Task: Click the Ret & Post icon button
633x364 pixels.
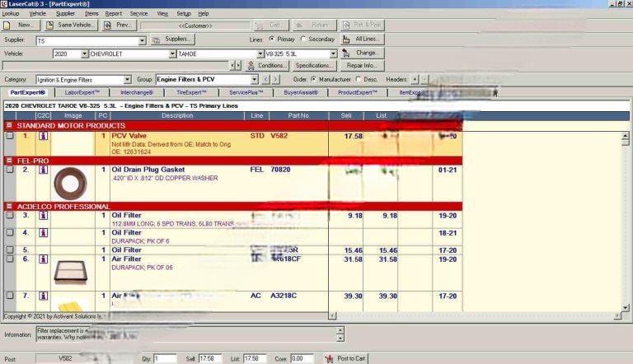Action: pyautogui.click(x=362, y=25)
